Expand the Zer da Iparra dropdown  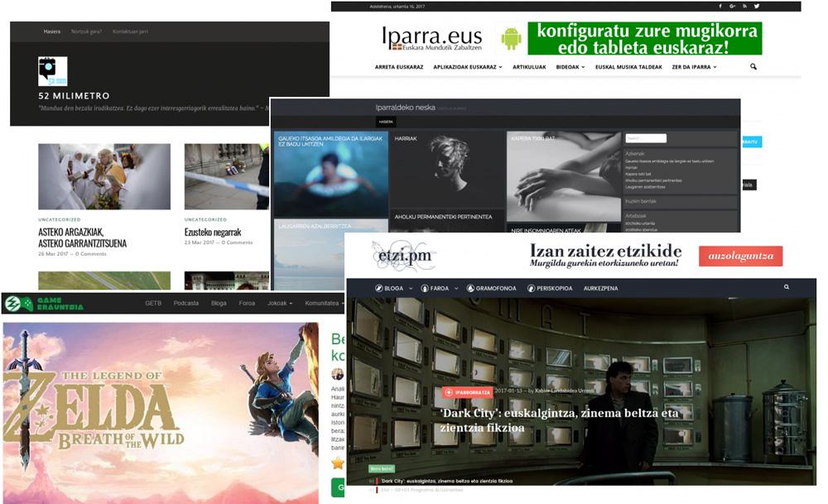[x=694, y=67]
